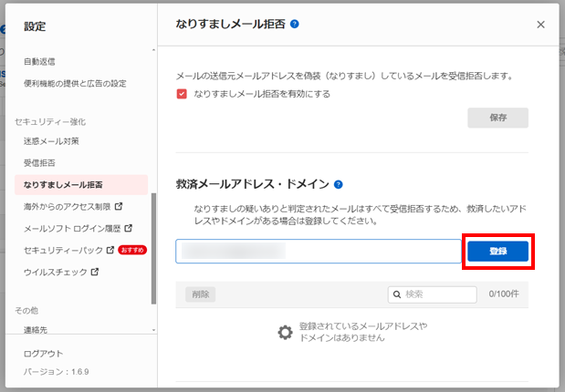Open 便利機能の提供と広告の設定 in sidebar
This screenshot has width=565, height=392.
click(x=75, y=83)
